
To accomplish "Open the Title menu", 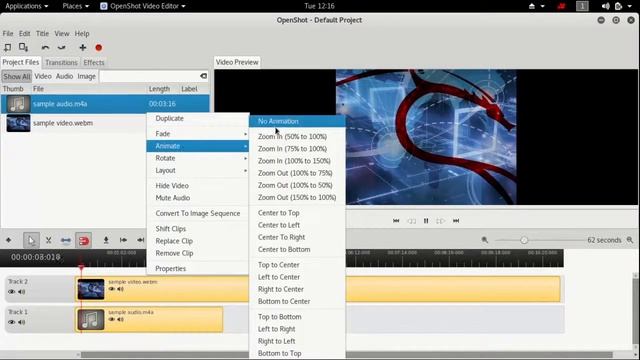I will coord(42,33).
